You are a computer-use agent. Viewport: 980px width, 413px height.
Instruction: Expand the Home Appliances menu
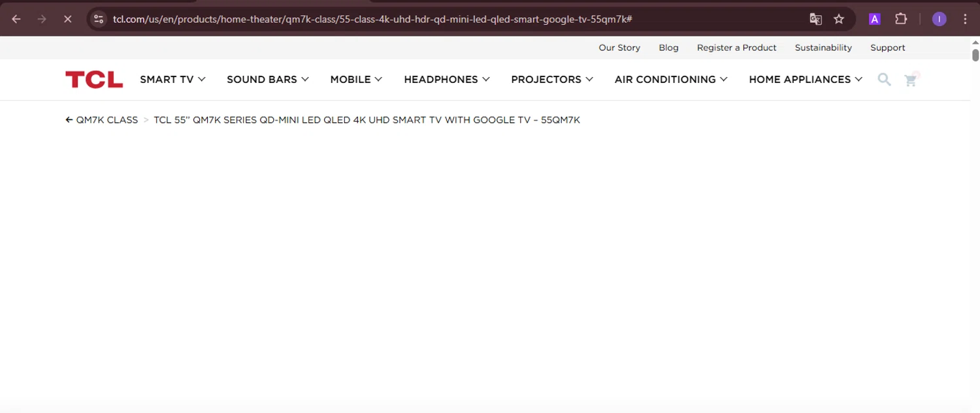[806, 80]
